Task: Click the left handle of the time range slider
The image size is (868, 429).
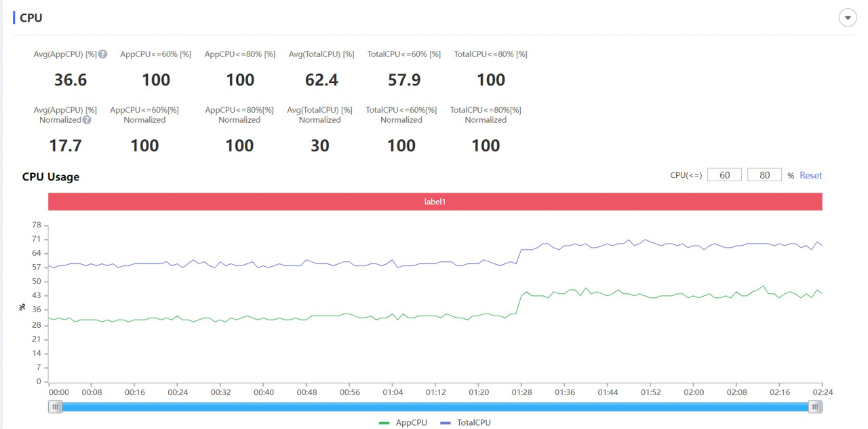Action: click(x=56, y=407)
